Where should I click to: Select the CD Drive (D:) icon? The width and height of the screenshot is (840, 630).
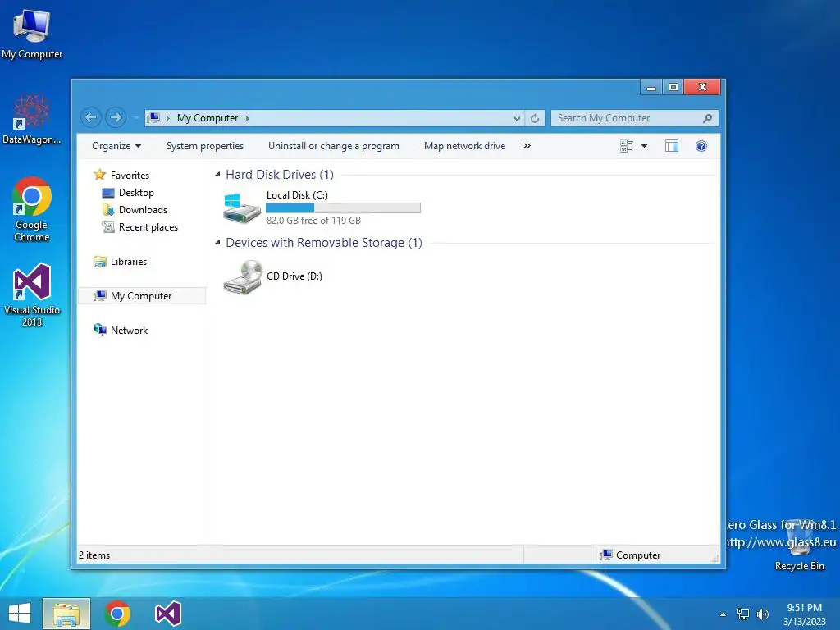[243, 277]
